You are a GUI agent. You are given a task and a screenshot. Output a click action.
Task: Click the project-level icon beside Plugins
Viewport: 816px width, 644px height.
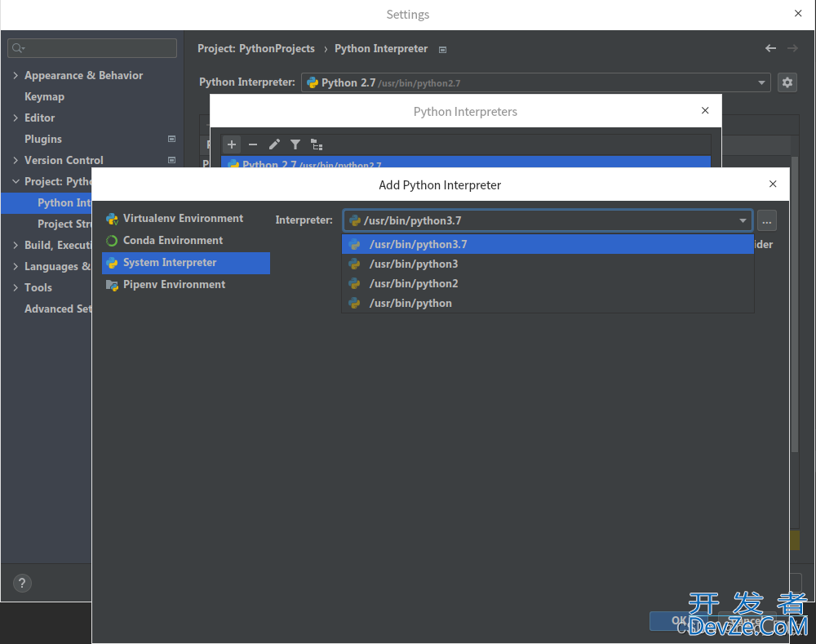171,139
